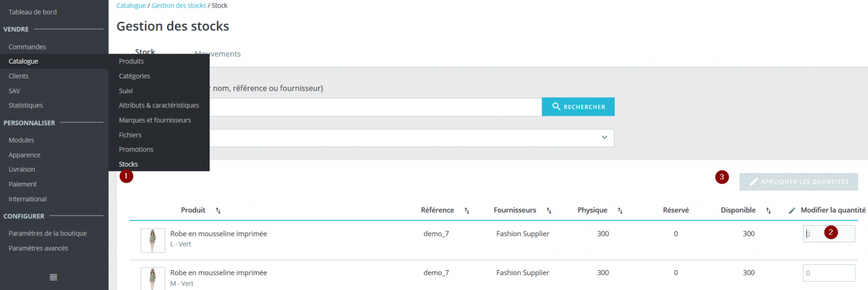Open Commandes in the sidebar

(x=27, y=47)
